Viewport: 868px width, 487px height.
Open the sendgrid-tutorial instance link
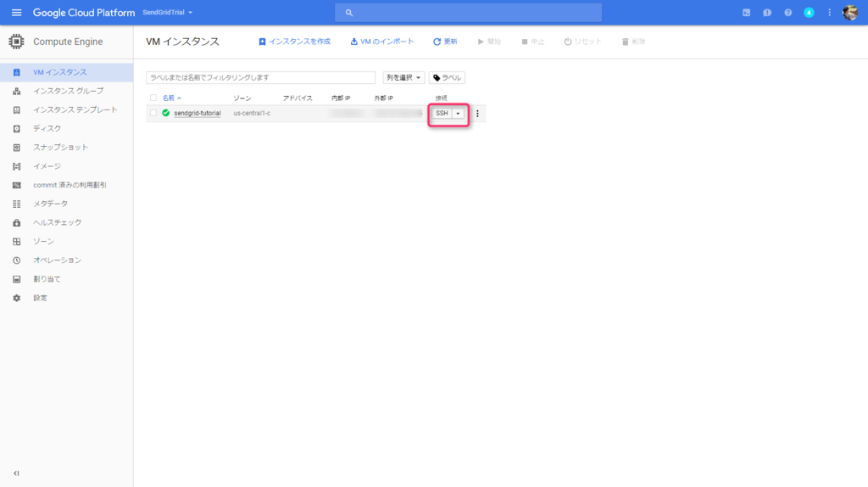click(x=197, y=113)
